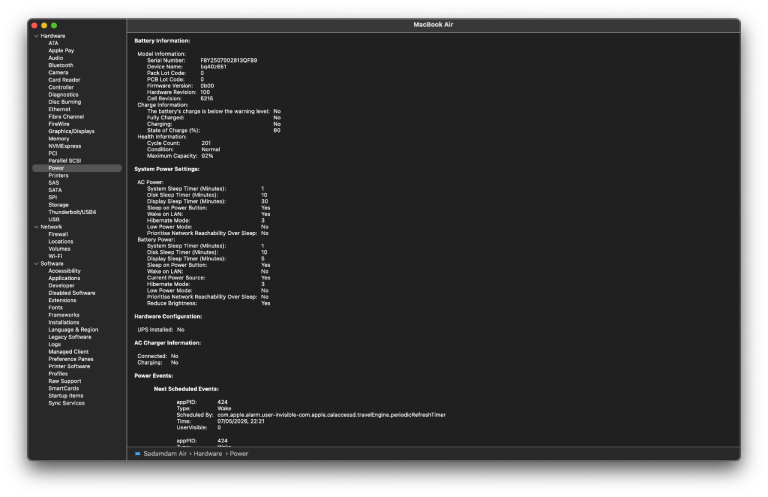Open Applications under Software
Viewport: 768px width, 497px height.
point(64,278)
